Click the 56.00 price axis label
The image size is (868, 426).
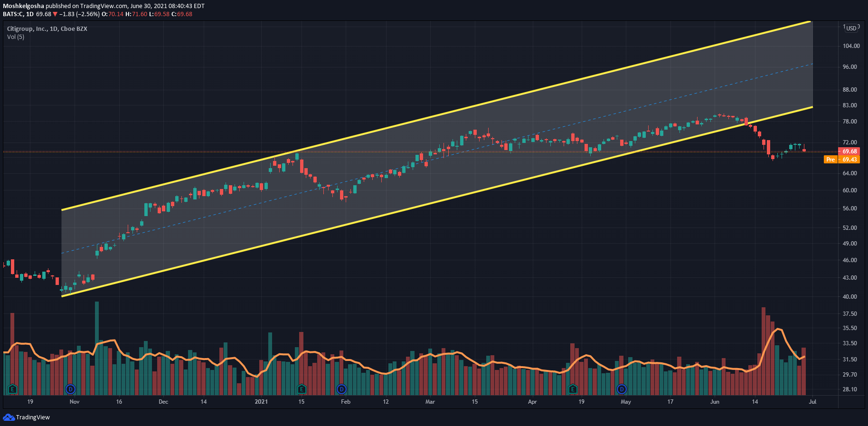coord(849,208)
